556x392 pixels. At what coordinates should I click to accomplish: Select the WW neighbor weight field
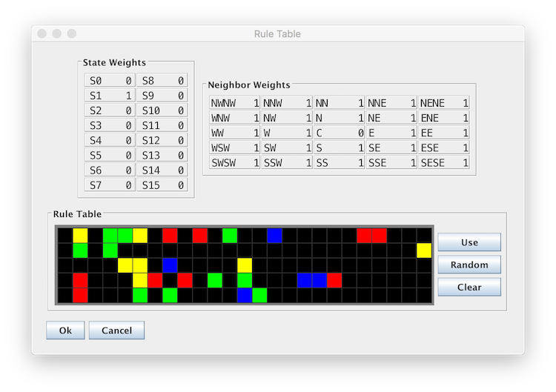point(235,133)
